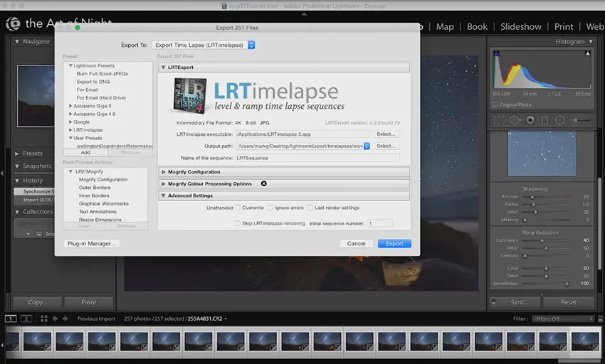Select the Radial Filter tool
The image size is (605, 364).
(x=559, y=120)
